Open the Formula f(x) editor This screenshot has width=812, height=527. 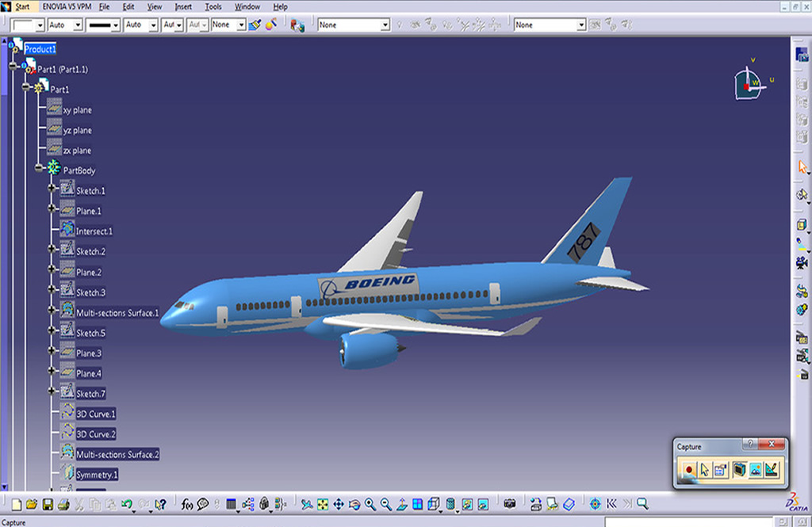(187, 504)
